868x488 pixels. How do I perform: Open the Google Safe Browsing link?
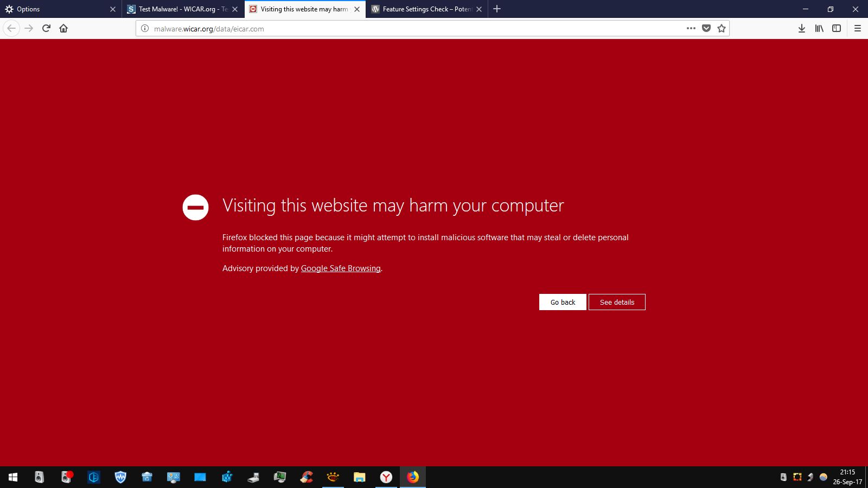click(x=341, y=268)
